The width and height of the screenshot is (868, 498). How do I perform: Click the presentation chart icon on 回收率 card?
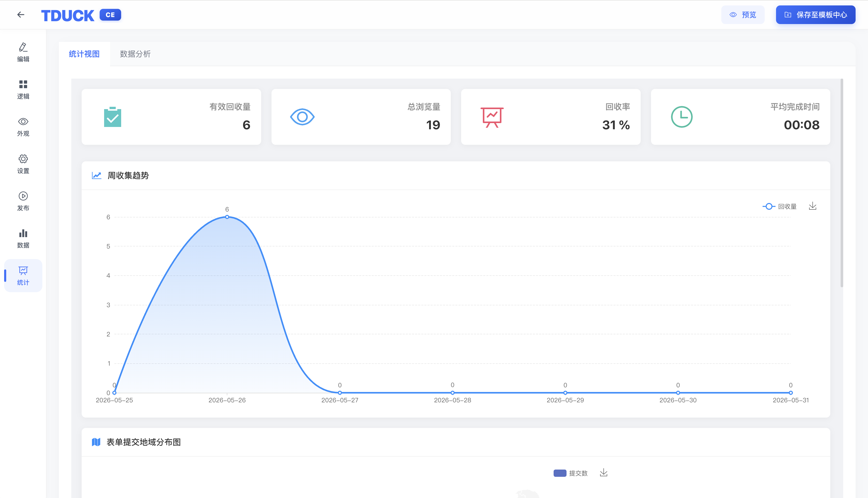point(492,117)
